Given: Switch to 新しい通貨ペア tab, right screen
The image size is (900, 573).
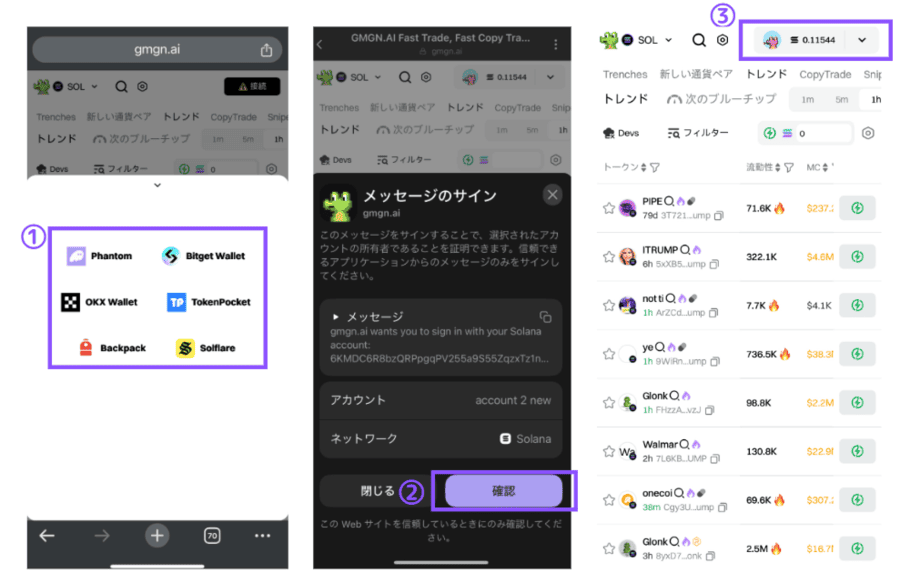Looking at the screenshot, I should tap(696, 75).
